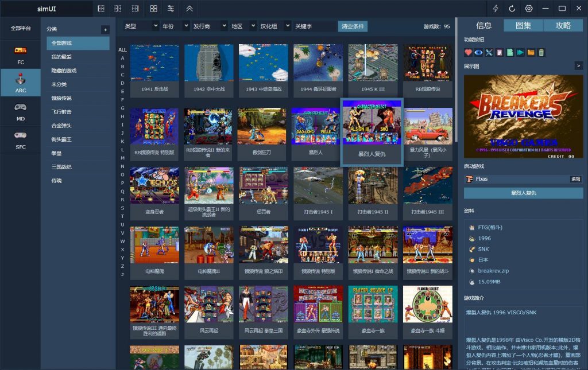The height and width of the screenshot is (370, 588).
Task: Click the circular refresh icon in title bar
Action: (x=512, y=9)
